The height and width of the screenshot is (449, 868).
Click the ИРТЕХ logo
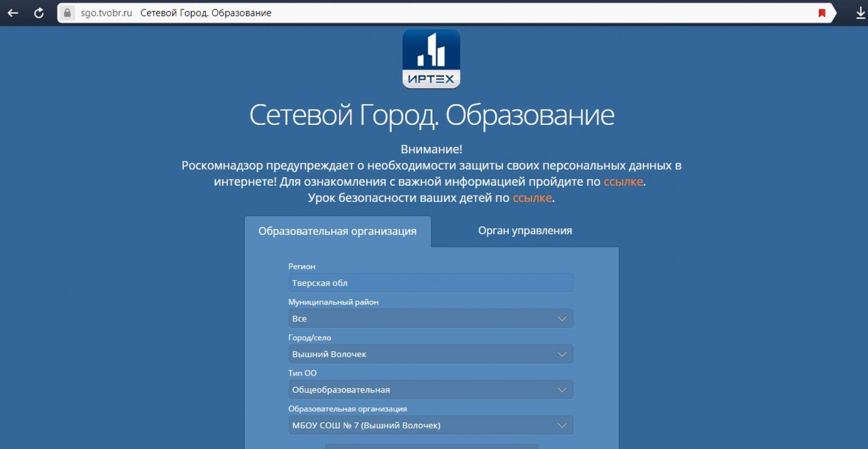431,59
